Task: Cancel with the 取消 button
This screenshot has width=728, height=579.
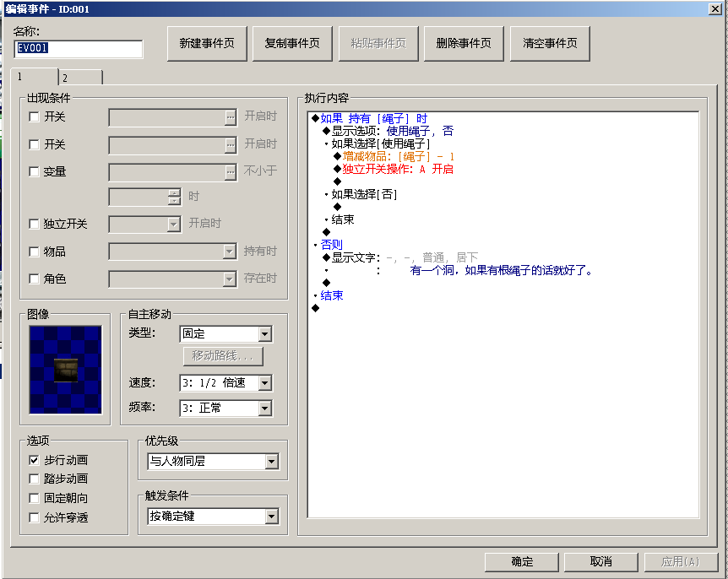Action: pos(600,562)
